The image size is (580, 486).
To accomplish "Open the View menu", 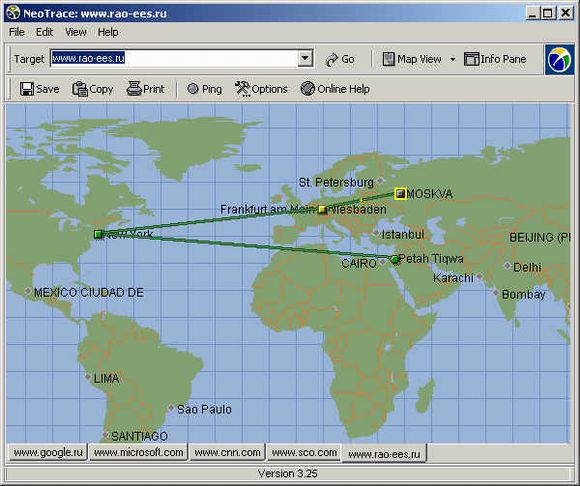I will tap(75, 32).
